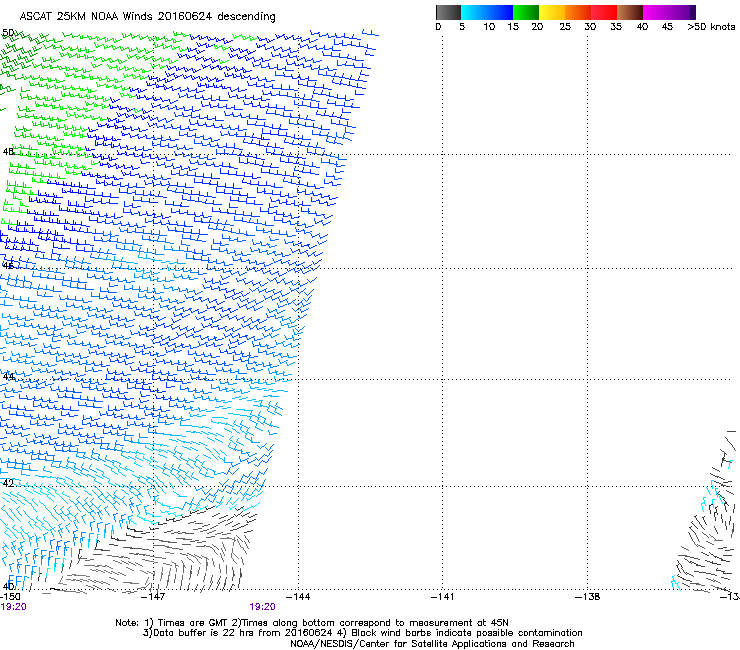Click the latitude label 42
The height and width of the screenshot is (650, 740).
(x=8, y=483)
